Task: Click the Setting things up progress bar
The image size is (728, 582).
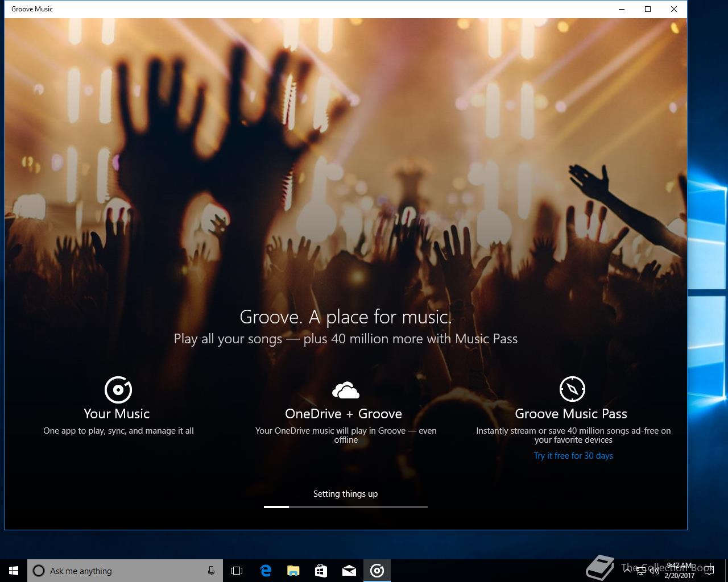Action: (x=346, y=506)
